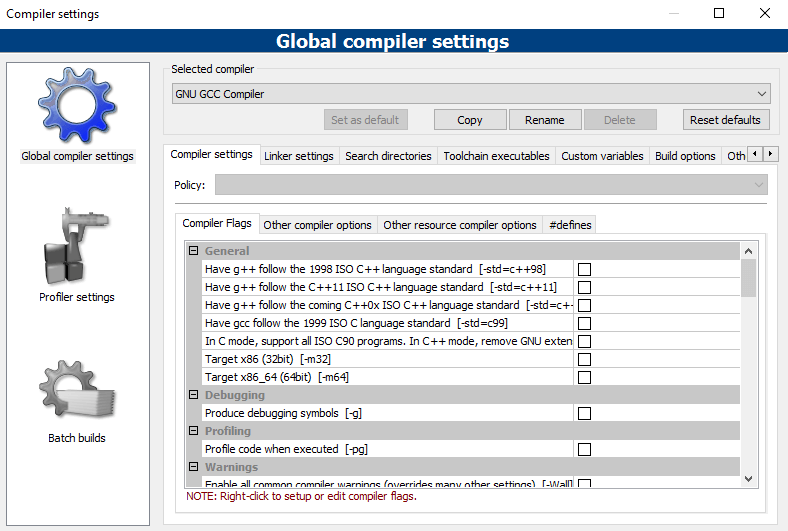Collapse the Warnings section
The height and width of the screenshot is (531, 788).
click(x=193, y=467)
